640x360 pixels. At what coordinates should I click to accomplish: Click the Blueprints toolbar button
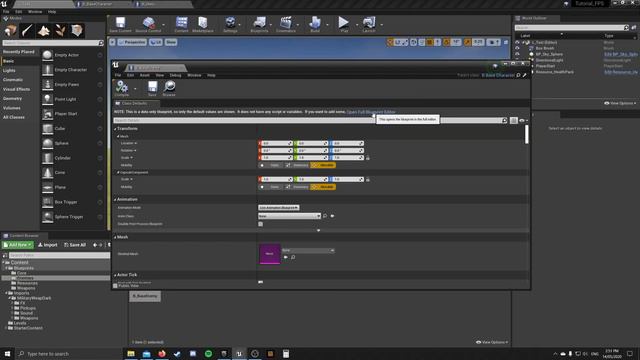pos(259,24)
